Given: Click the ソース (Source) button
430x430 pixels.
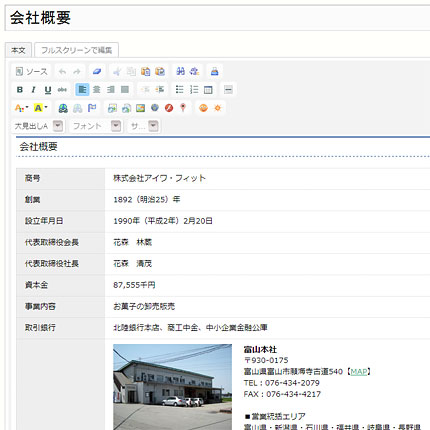Looking at the screenshot, I should tap(32, 71).
